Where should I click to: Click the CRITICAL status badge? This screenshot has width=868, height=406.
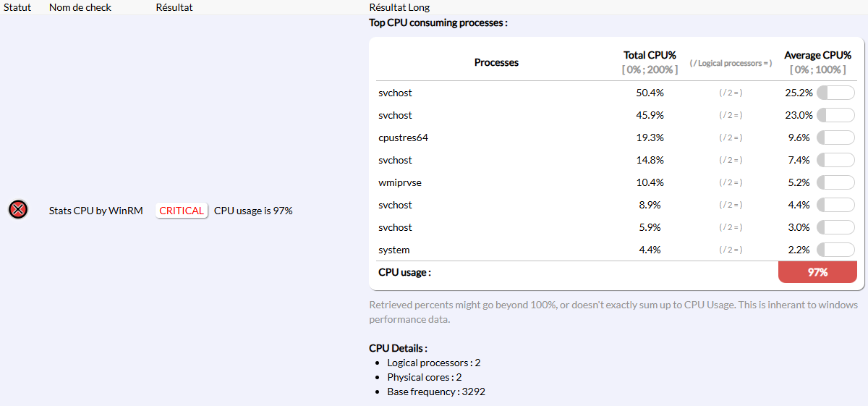182,211
